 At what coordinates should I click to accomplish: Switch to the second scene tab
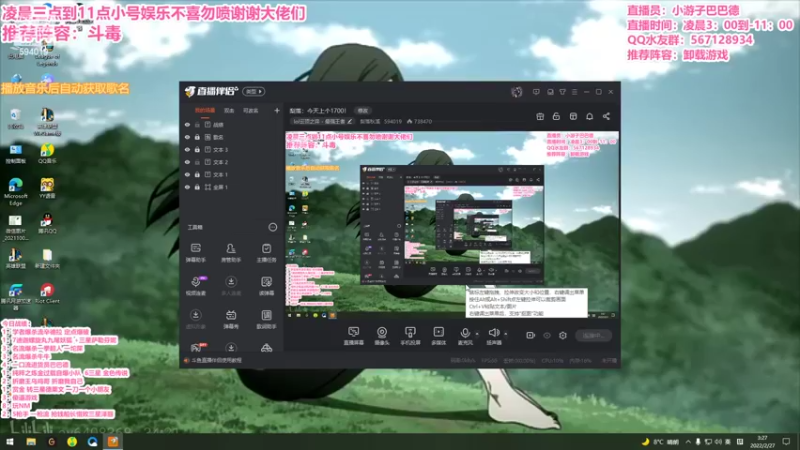[x=229, y=110]
